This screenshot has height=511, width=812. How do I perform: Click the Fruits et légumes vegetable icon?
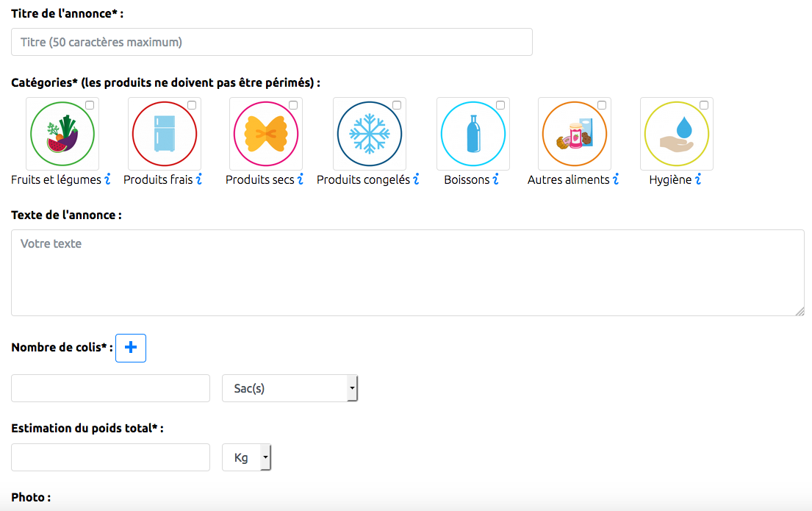(x=62, y=134)
